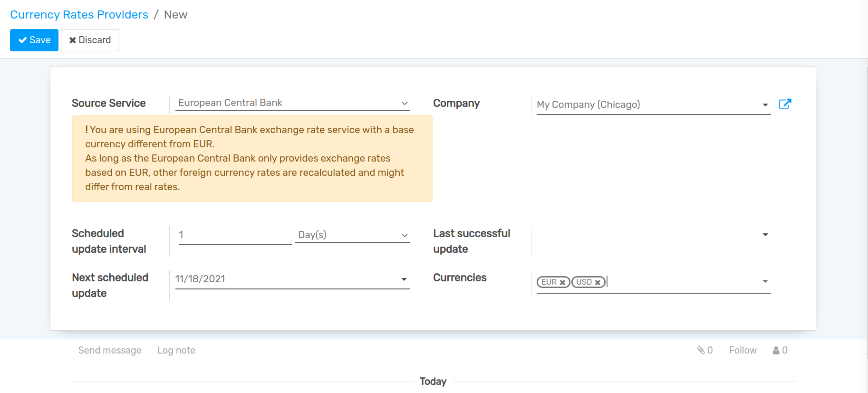The image size is (868, 393).
Task: Click Follow to subscribe to record
Action: click(743, 350)
